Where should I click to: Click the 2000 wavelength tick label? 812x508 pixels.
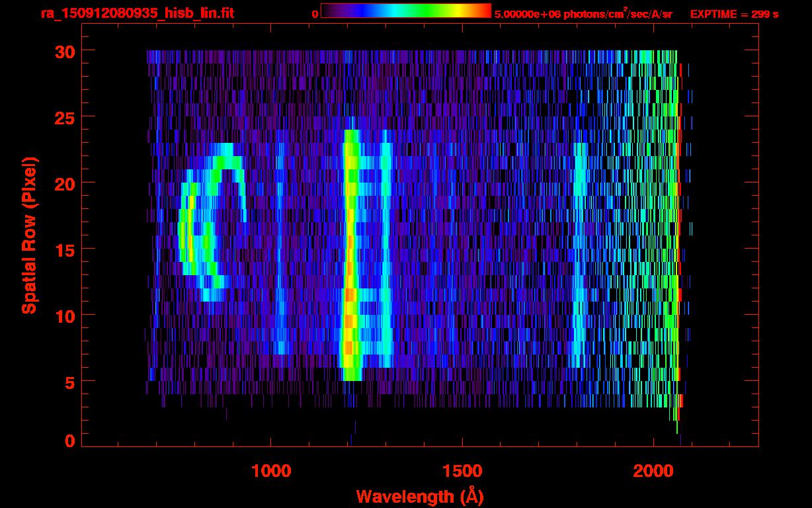click(x=653, y=471)
